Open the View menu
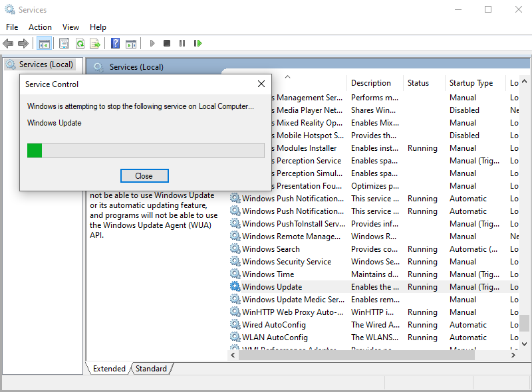 coord(70,27)
